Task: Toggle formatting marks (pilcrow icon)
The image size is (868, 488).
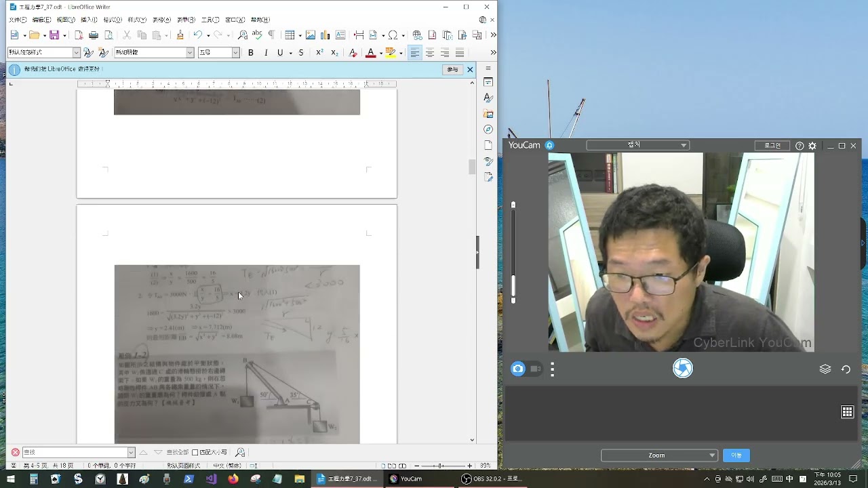Action: coord(272,35)
